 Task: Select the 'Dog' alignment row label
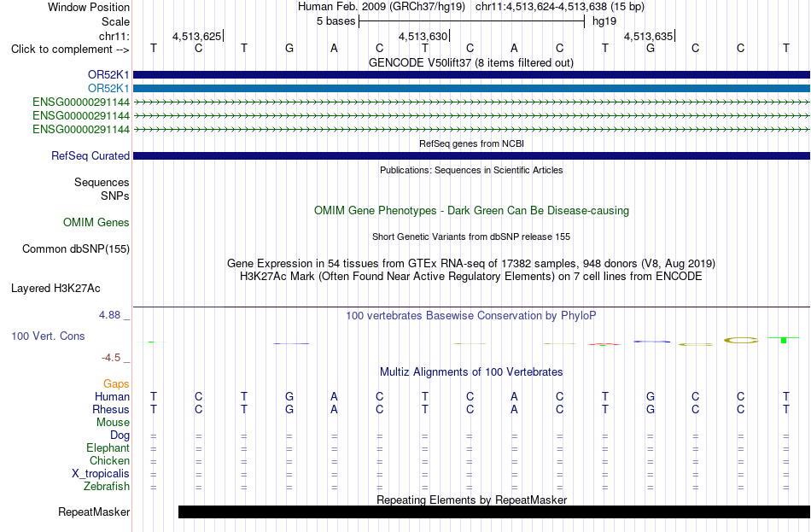(120, 436)
